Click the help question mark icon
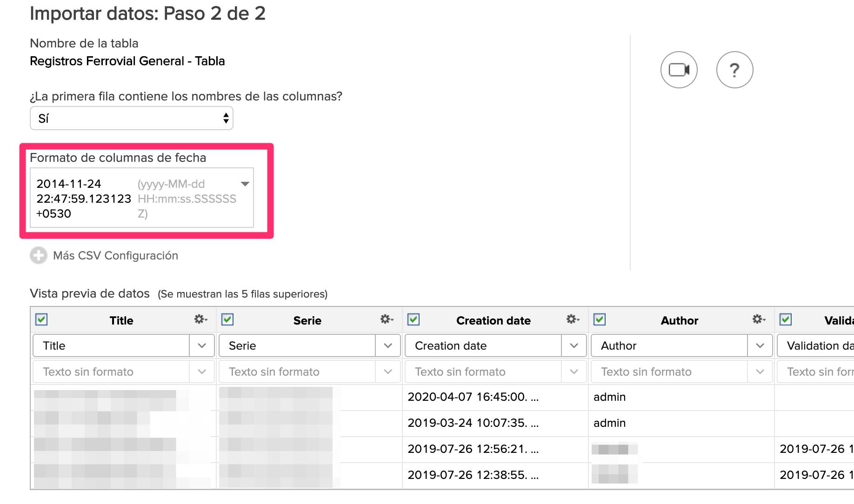 click(734, 69)
